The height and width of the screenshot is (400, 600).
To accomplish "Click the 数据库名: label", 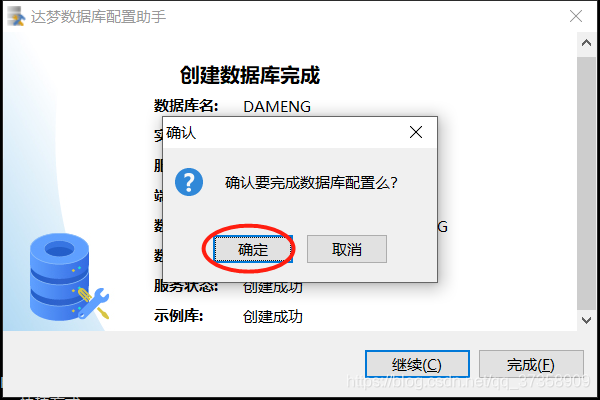I will 186,106.
